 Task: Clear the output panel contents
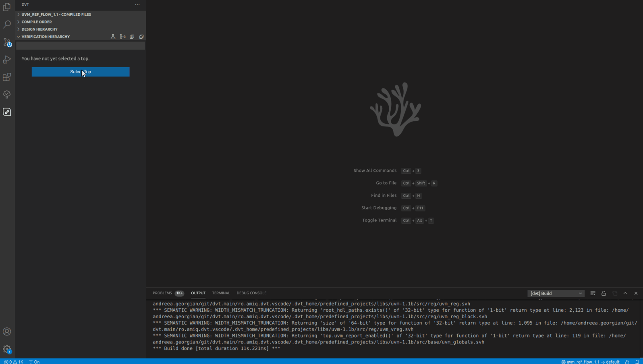click(593, 293)
